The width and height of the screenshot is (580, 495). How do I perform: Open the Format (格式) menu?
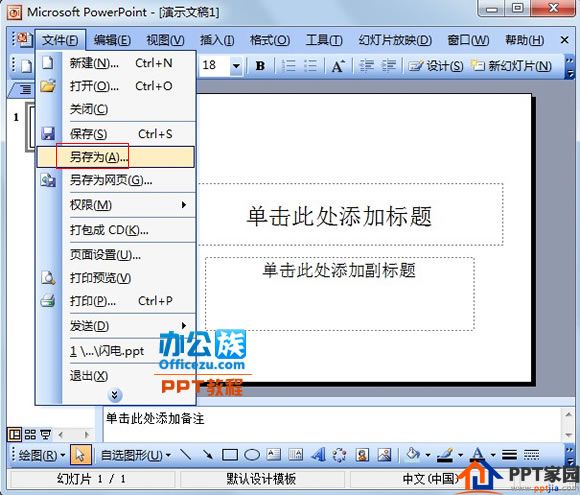[270, 40]
